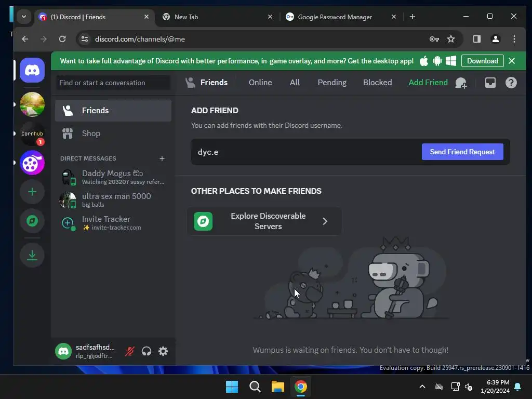Open the film reel server icon
This screenshot has height=399, width=532.
[x=32, y=163]
